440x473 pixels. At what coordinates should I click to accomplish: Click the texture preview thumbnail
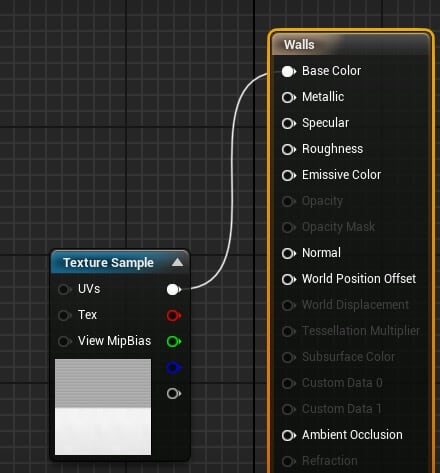[103, 407]
